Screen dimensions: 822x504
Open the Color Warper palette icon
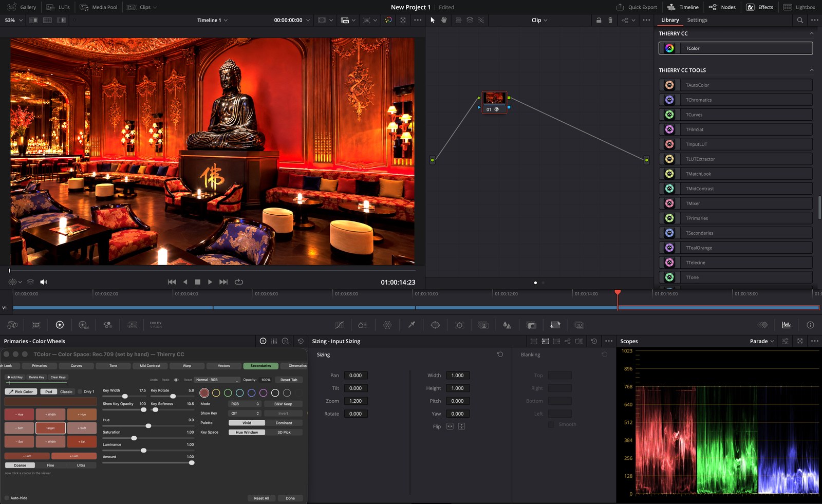[387, 325]
